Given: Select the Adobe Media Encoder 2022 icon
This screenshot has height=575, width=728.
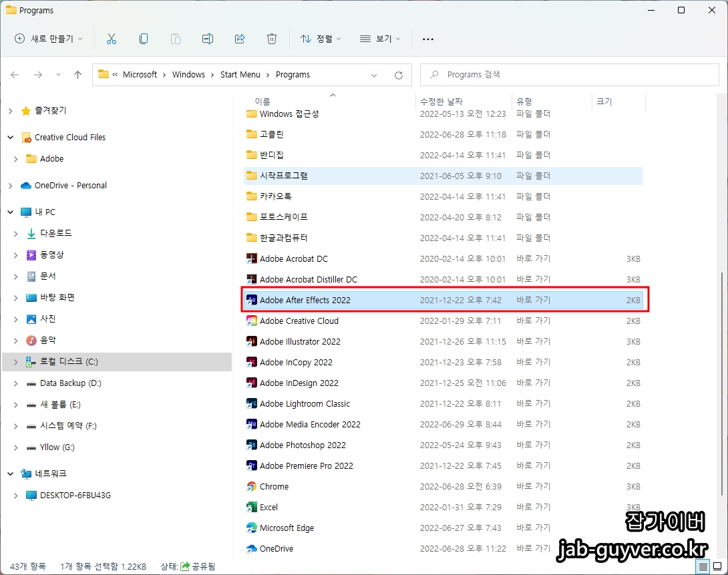Looking at the screenshot, I should 251,425.
